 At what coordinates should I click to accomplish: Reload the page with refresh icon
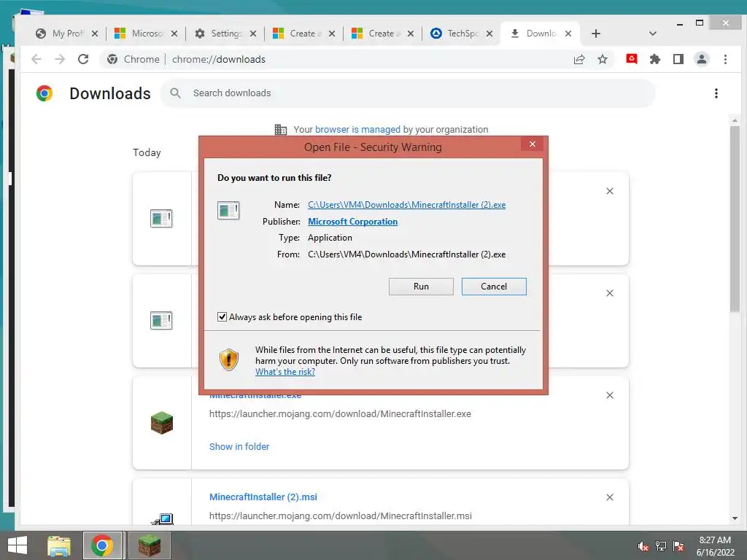point(83,59)
